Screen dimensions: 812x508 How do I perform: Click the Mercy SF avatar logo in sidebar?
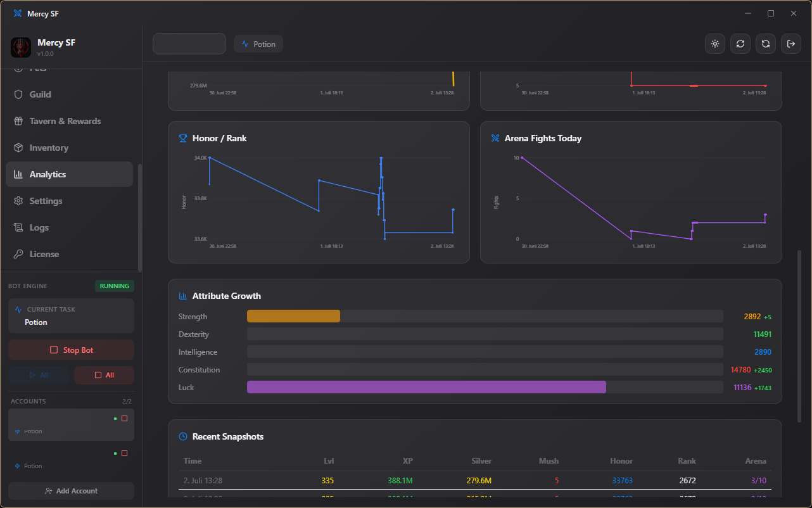[x=21, y=48]
